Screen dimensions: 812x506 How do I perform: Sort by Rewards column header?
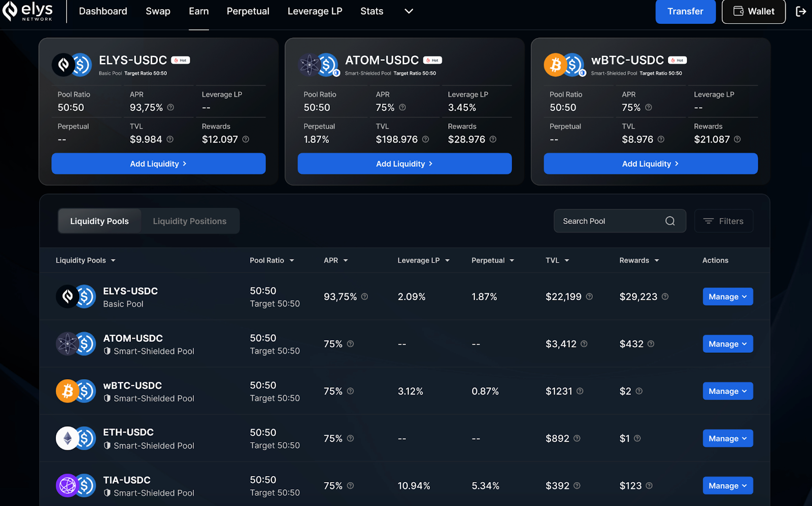click(639, 261)
